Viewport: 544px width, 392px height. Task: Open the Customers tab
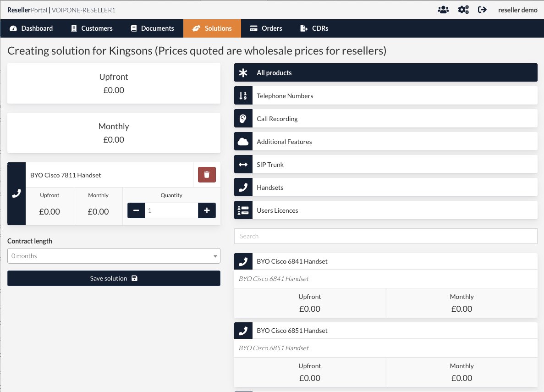tap(92, 28)
